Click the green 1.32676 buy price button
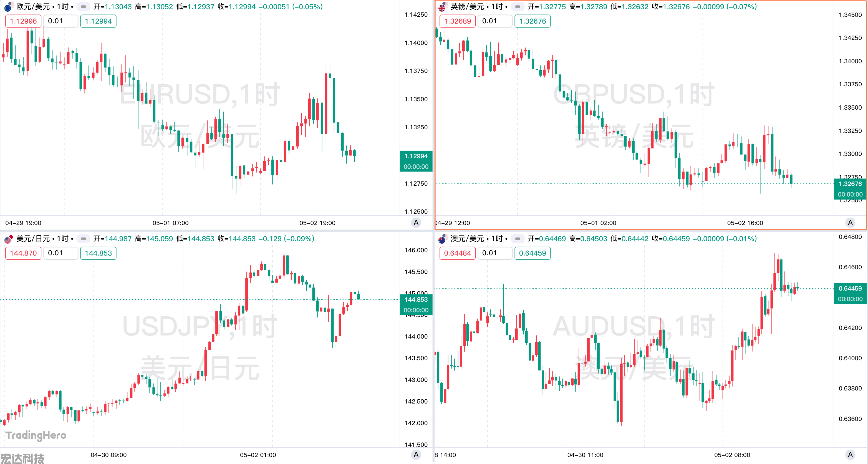This screenshot has width=868, height=464. coord(533,21)
